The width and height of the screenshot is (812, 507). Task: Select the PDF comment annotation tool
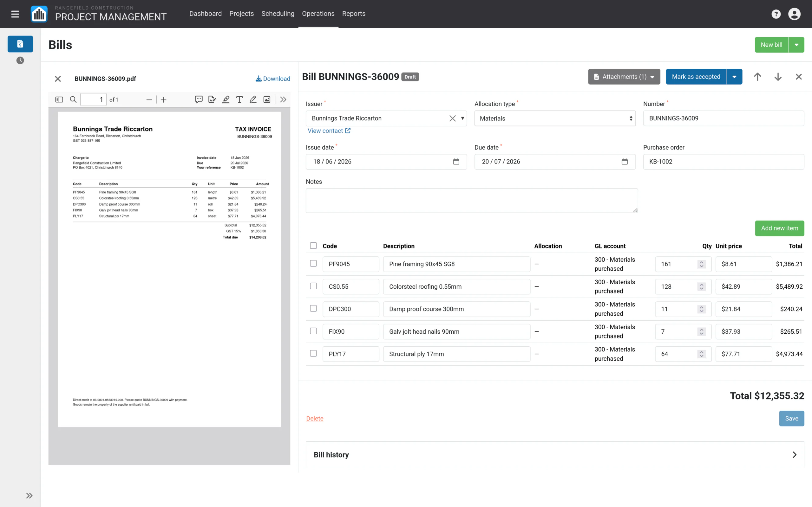(x=199, y=99)
